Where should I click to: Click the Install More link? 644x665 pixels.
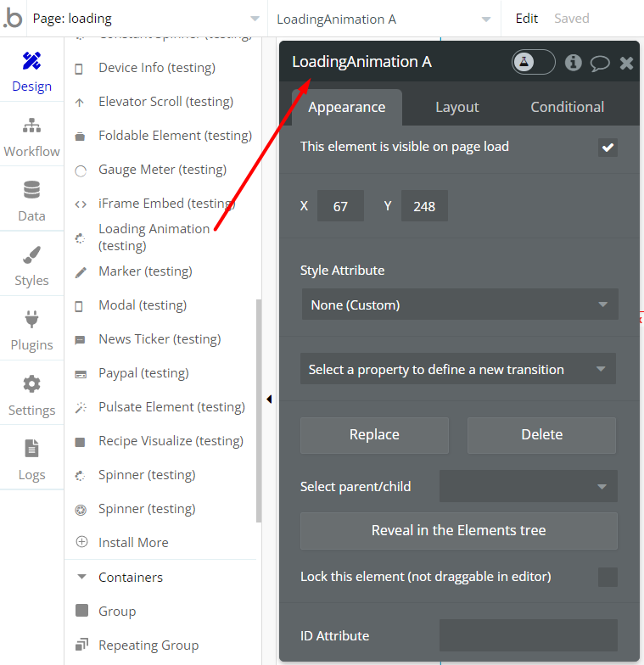tap(133, 543)
